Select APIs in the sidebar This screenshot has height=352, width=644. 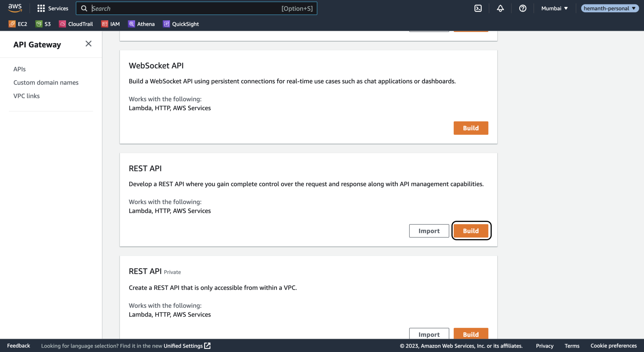click(x=19, y=69)
